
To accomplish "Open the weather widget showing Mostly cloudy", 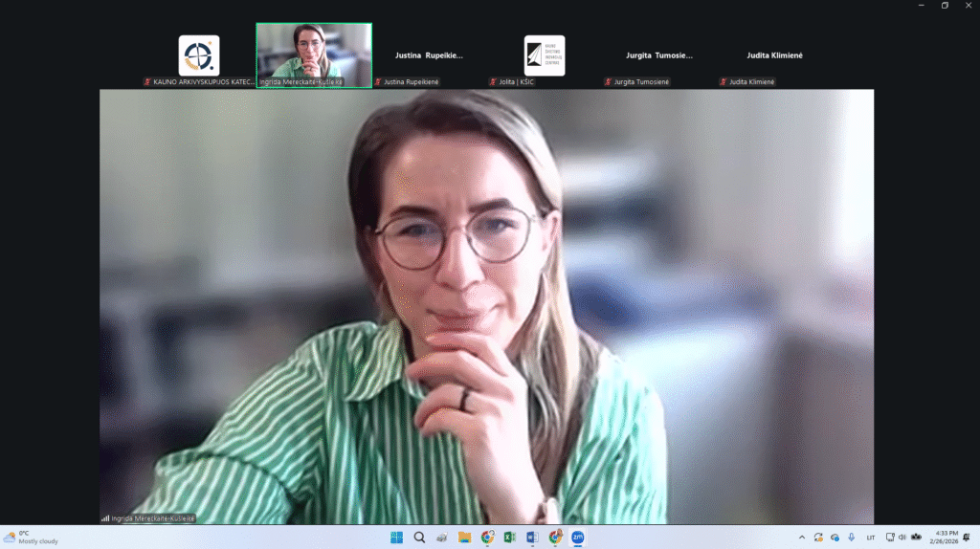I will [32, 538].
